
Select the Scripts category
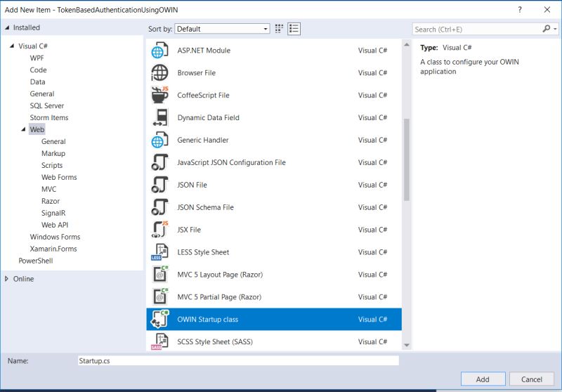51,165
